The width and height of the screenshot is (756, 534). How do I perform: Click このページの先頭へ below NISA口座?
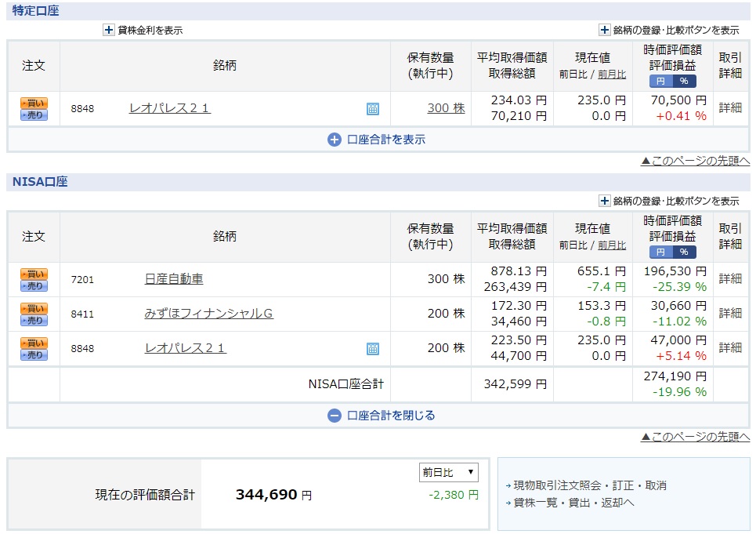point(695,437)
